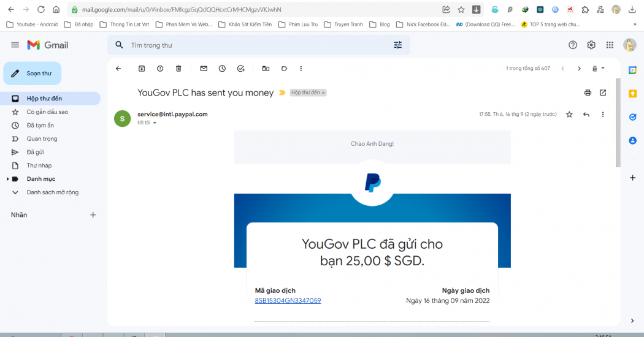Screen dimensions: 644x337
Task: Open search filter options icon
Action: [397, 45]
